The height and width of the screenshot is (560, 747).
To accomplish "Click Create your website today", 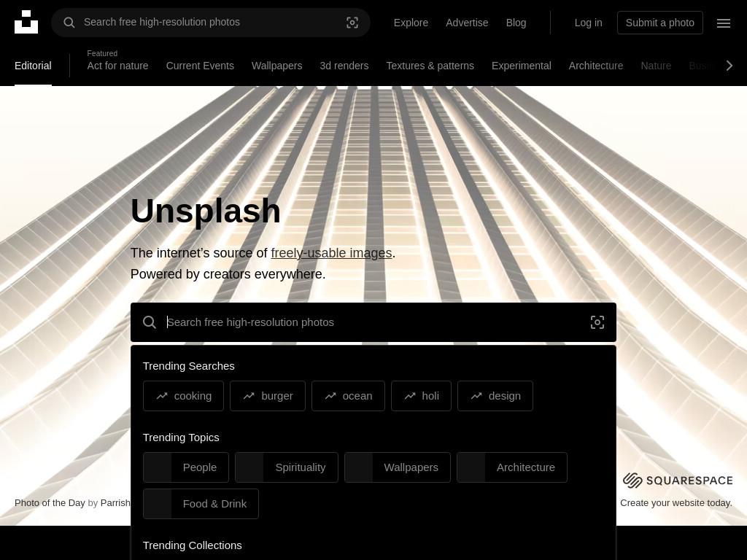I will 676,503.
